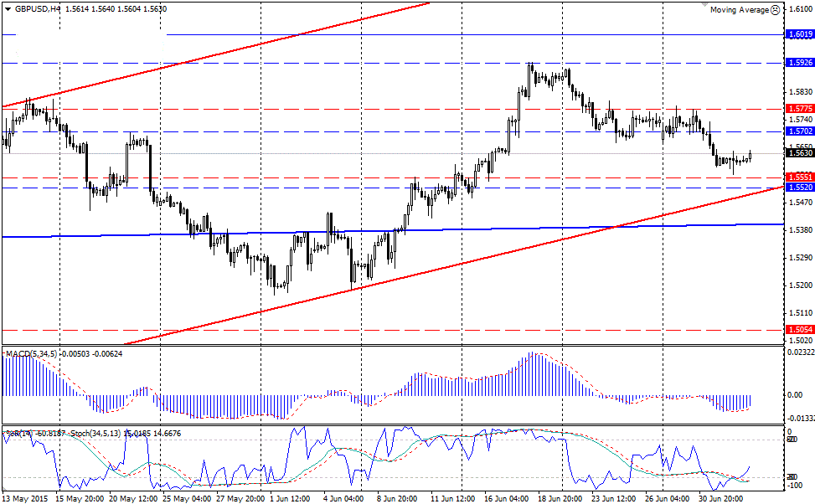This screenshot has width=815, height=504.
Task: Click the OHLC values '1.5614 1.5640 1.5604 1.5630'
Action: 115,9
